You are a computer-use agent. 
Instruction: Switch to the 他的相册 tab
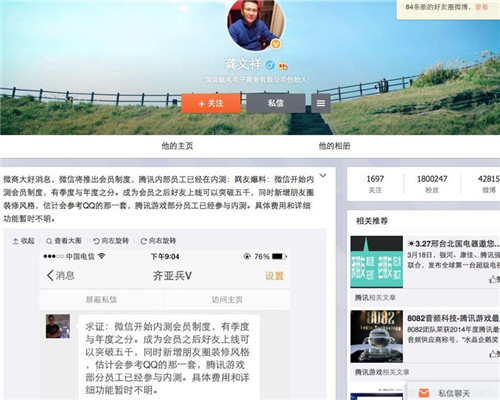click(x=334, y=146)
